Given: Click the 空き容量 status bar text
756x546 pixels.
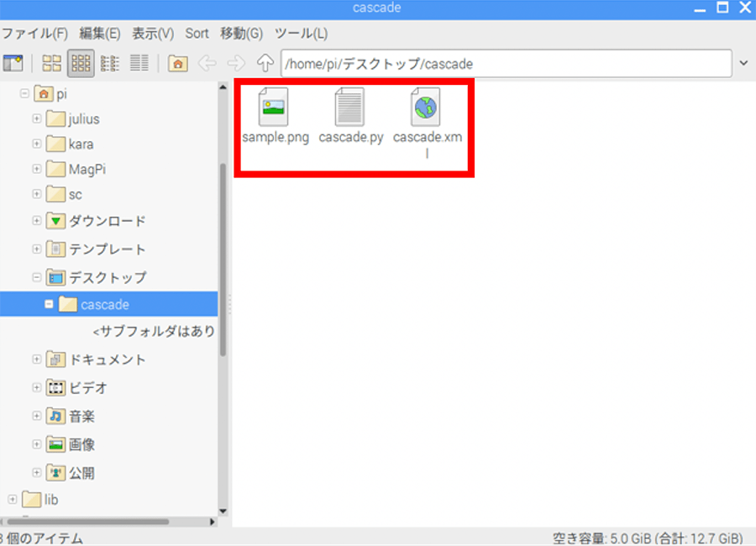Looking at the screenshot, I should tap(648, 538).
